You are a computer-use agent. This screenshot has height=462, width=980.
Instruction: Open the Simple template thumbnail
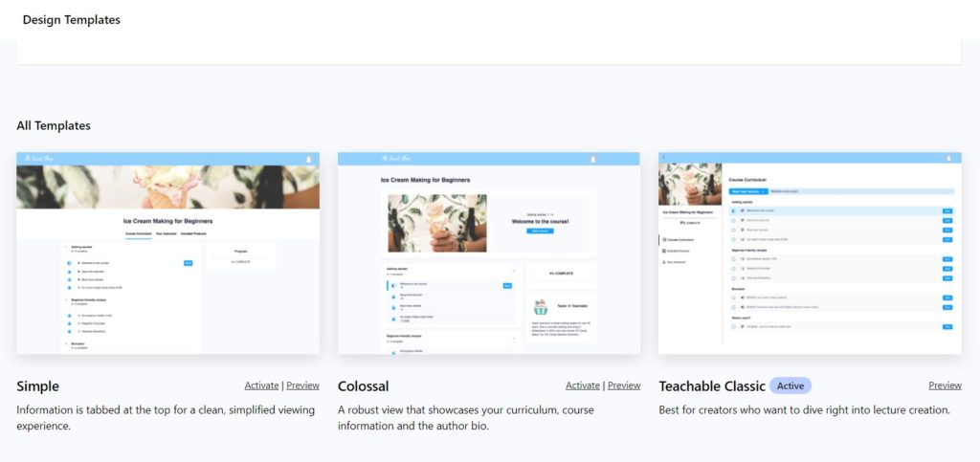point(168,253)
